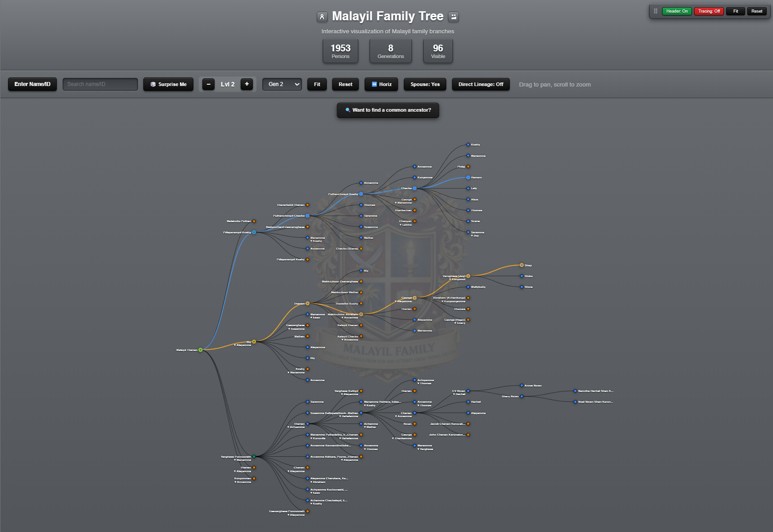Click the magnifier icon on the common ancestor prompt
Image resolution: width=773 pixels, height=532 pixels.
coord(347,109)
